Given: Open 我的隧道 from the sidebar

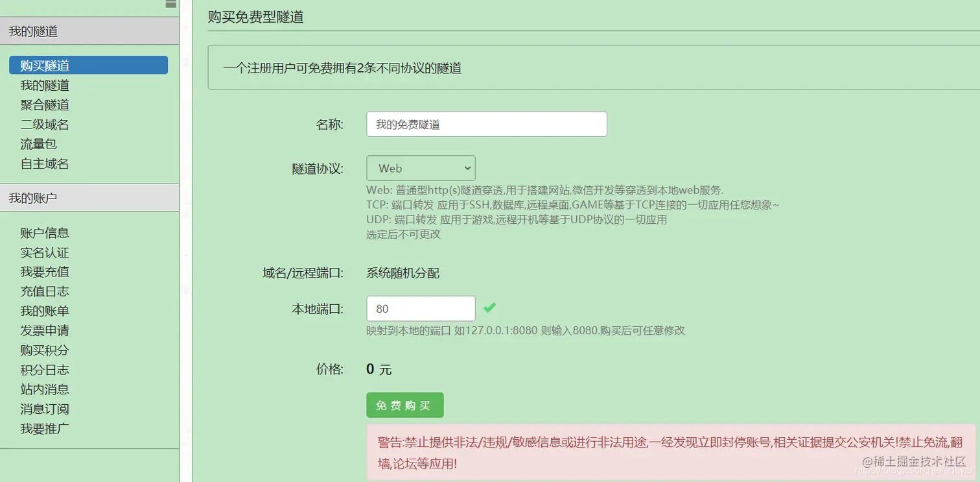Looking at the screenshot, I should 44,85.
